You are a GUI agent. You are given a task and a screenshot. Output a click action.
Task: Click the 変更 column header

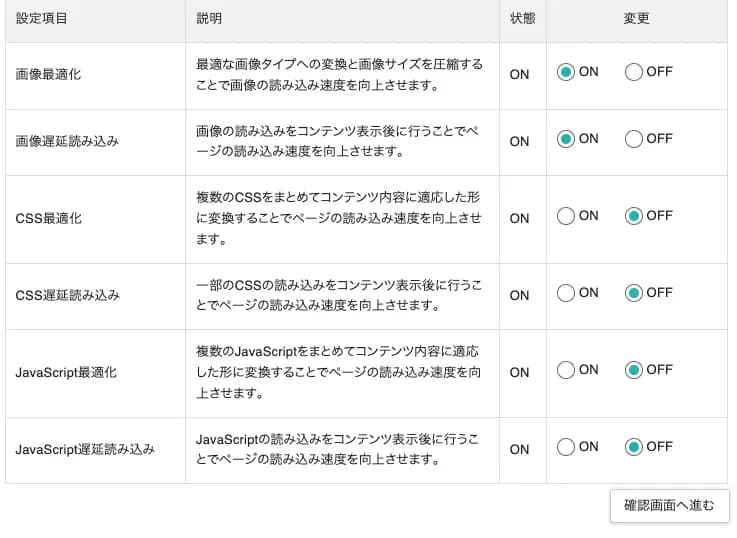(636, 19)
